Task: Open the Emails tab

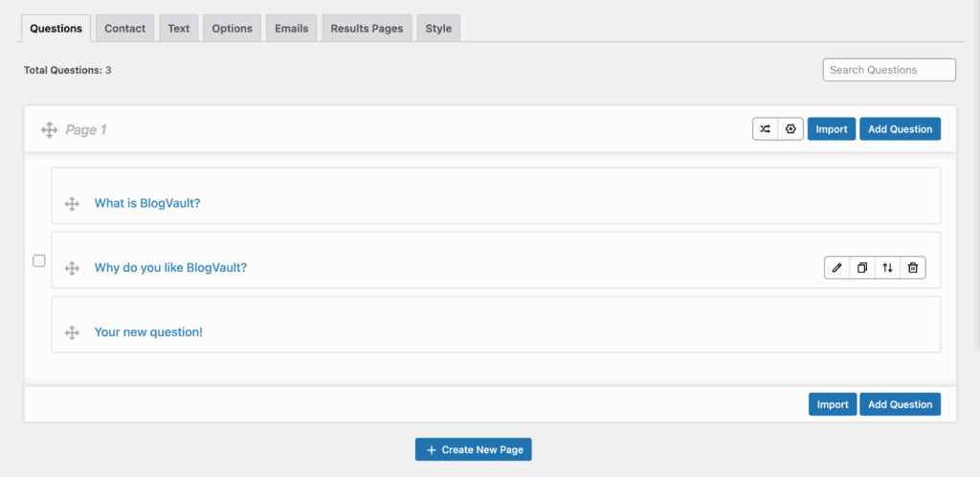Action: [x=291, y=29]
